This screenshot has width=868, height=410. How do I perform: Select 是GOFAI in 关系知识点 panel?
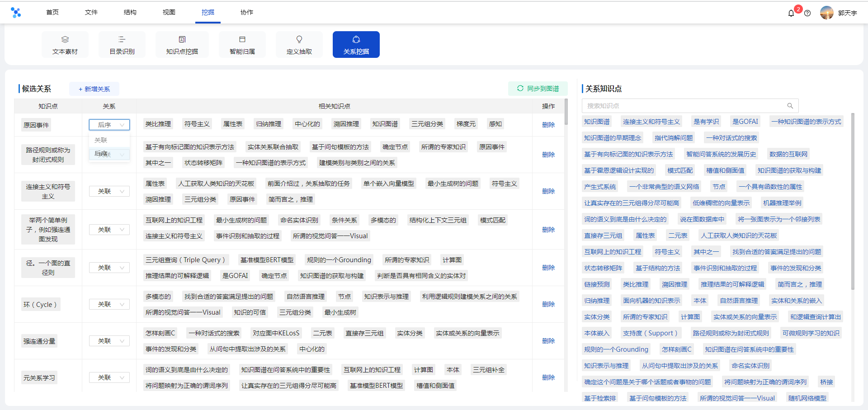tap(745, 122)
